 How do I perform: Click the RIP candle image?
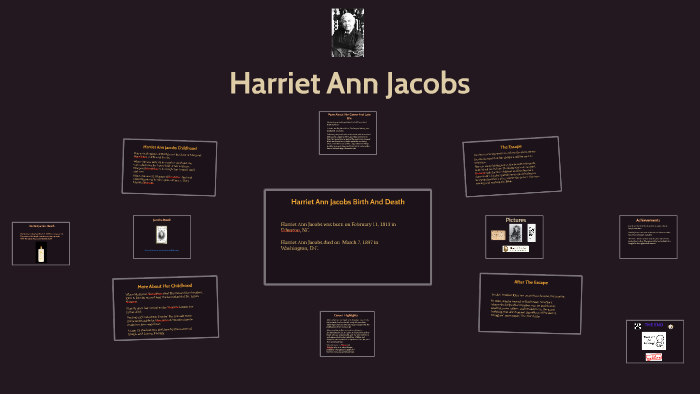41,253
